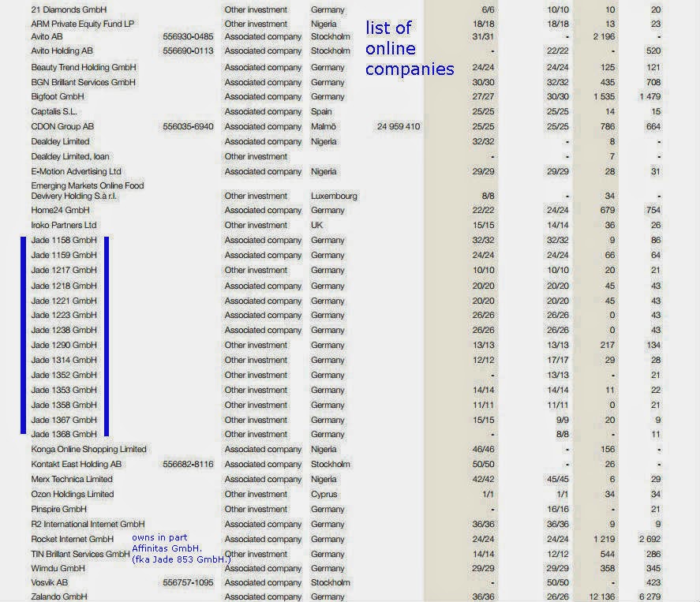Click share count '24 959 410'
This screenshot has height=602, width=700.
pyautogui.click(x=399, y=126)
